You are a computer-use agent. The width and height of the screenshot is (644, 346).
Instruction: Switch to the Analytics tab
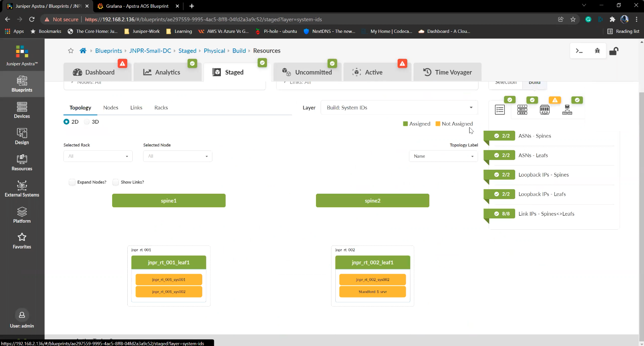tap(167, 72)
